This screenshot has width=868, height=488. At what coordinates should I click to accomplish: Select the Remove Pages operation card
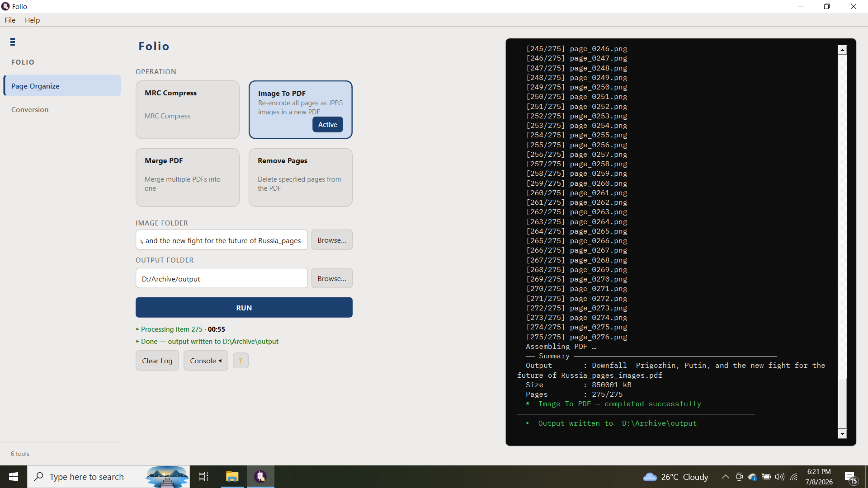click(301, 178)
